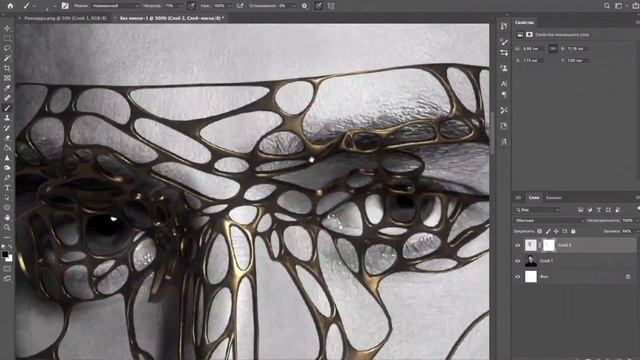The height and width of the screenshot is (360, 640).
Task: Open smoothing options gear
Action: pos(304,6)
